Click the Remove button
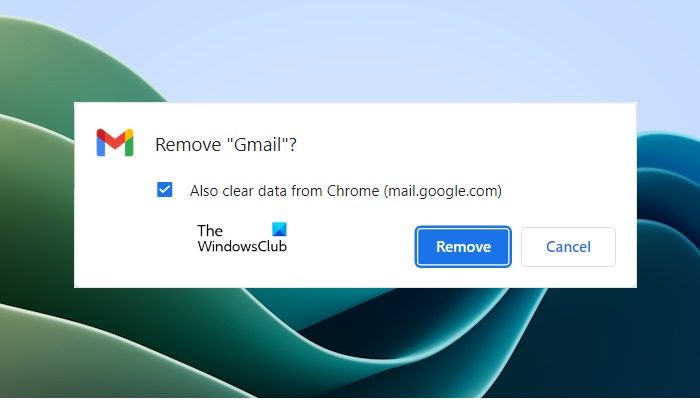 (x=463, y=246)
